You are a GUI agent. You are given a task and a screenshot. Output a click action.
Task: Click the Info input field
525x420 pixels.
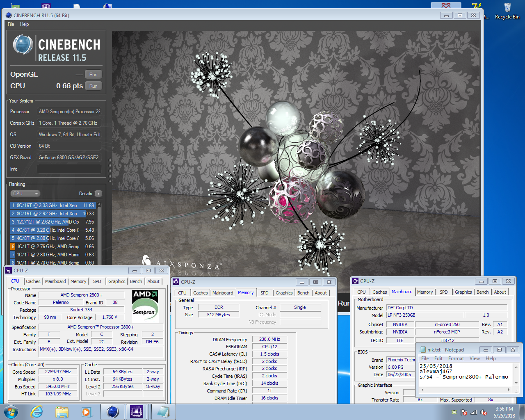click(69, 169)
